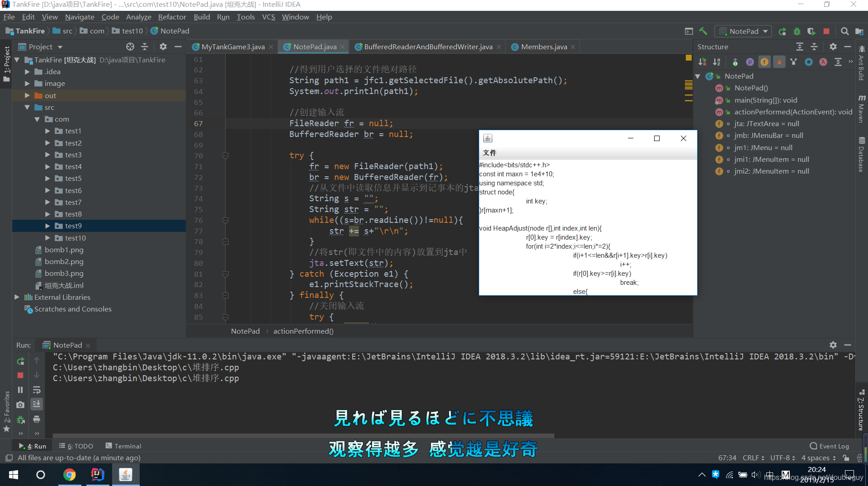Viewport: 868px width, 486px height.
Task: Click the Build Project hammer icon
Action: point(703,31)
